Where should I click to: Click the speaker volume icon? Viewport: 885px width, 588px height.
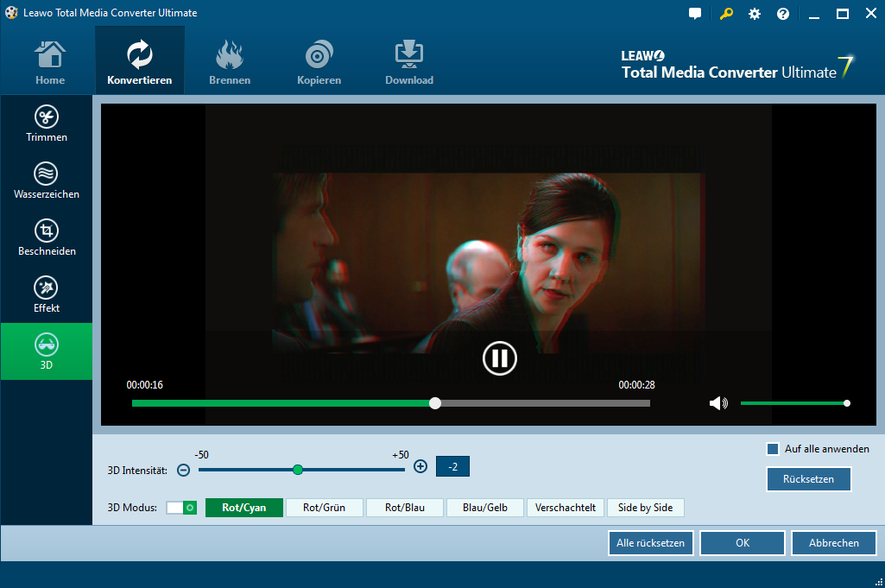coord(717,403)
